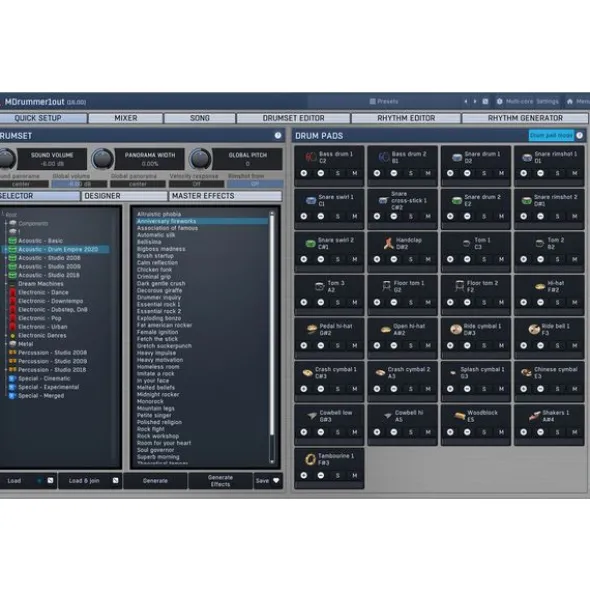
Task: Click the Global Pitch knob
Action: pyautogui.click(x=200, y=159)
